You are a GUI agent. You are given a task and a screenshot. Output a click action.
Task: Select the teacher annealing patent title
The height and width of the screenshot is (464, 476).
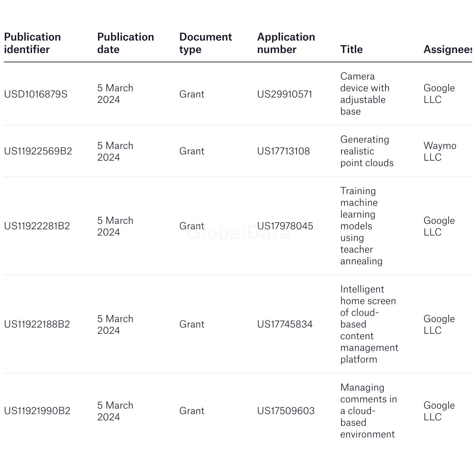click(x=361, y=226)
